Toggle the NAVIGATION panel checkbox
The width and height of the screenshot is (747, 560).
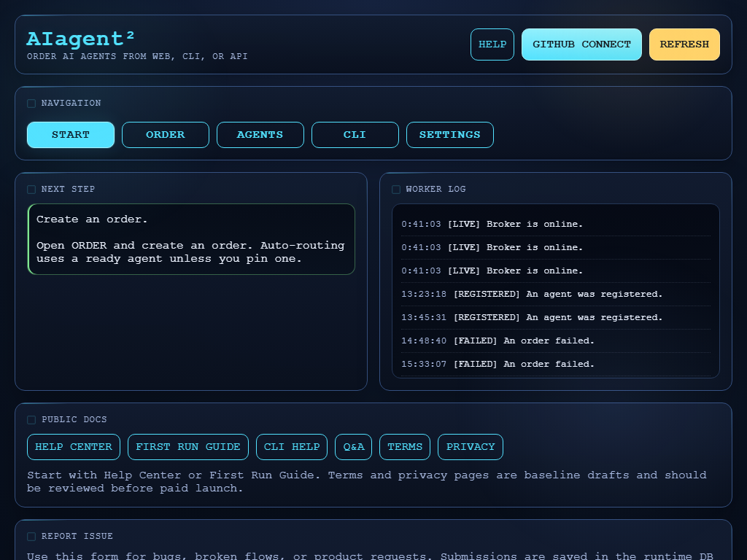[31, 104]
